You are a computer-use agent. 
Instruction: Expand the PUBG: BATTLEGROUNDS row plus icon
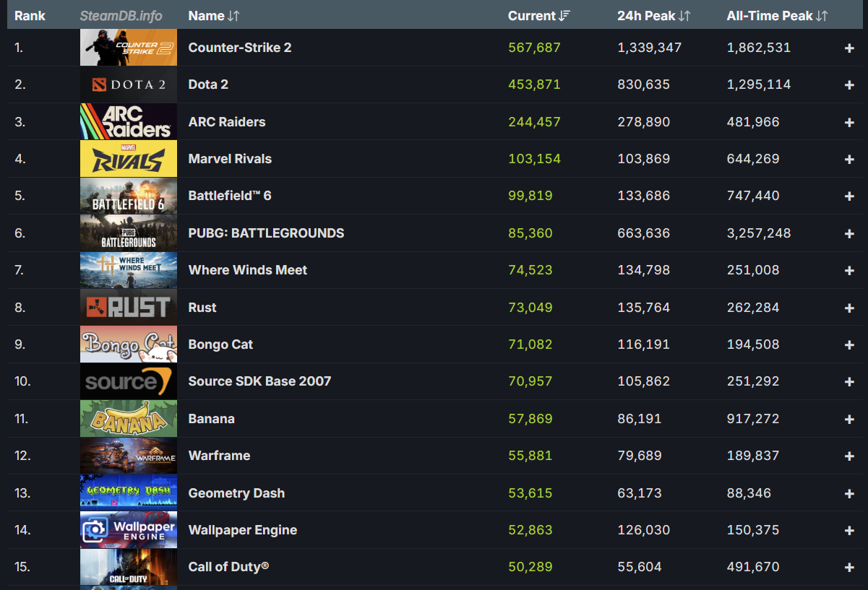point(849,233)
